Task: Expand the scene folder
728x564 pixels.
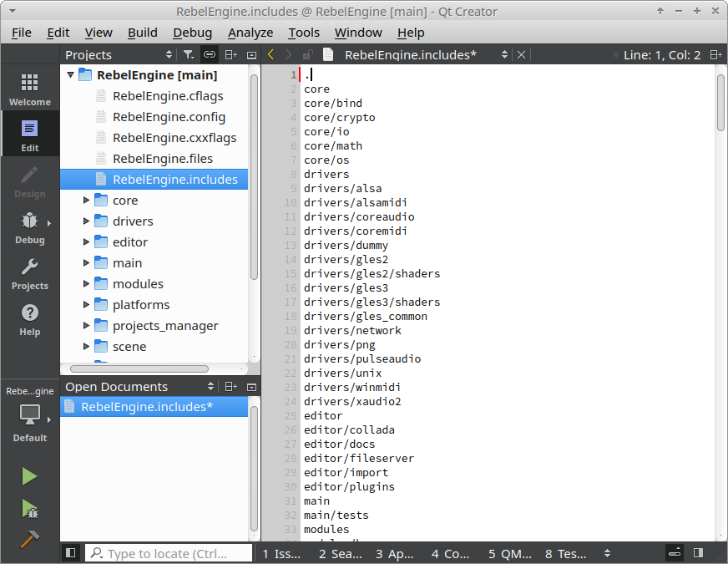Action: 86,347
